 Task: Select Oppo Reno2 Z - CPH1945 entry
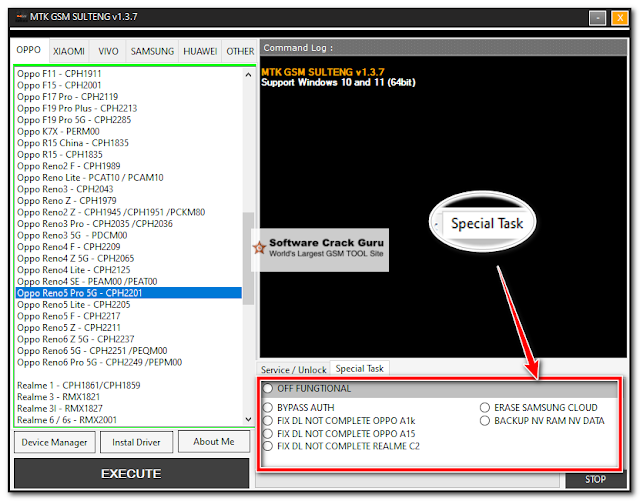[x=129, y=212]
